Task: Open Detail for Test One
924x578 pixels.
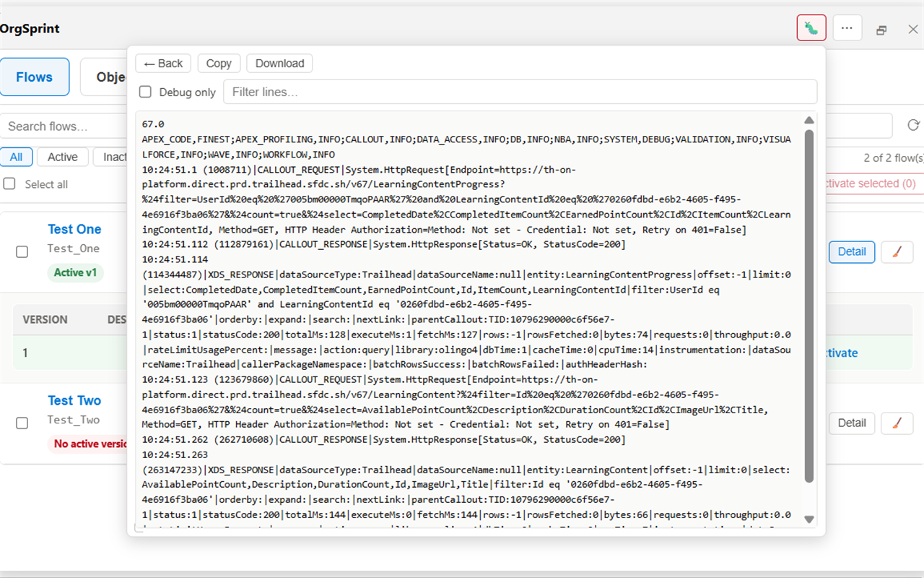Action: tap(852, 251)
